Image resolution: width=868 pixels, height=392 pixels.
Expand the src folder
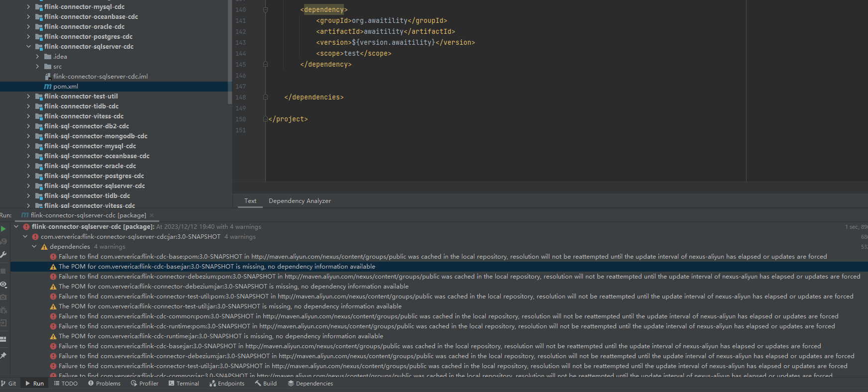coord(37,67)
